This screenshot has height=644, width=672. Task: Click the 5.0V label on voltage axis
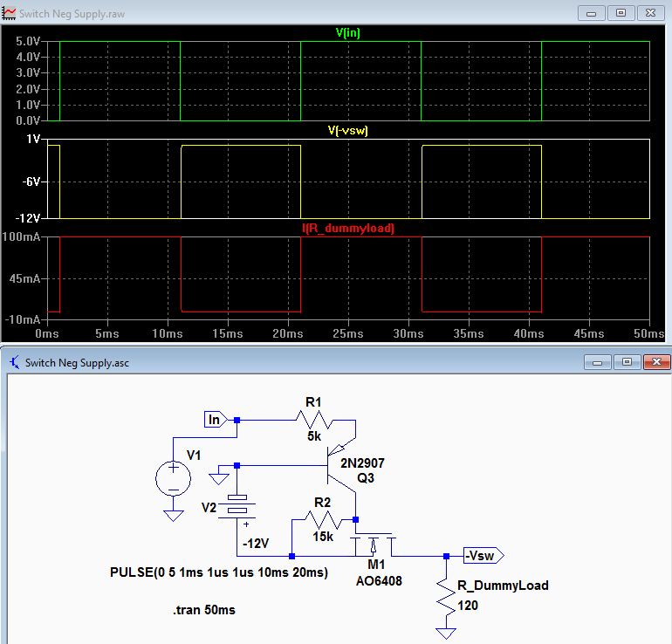(x=27, y=42)
